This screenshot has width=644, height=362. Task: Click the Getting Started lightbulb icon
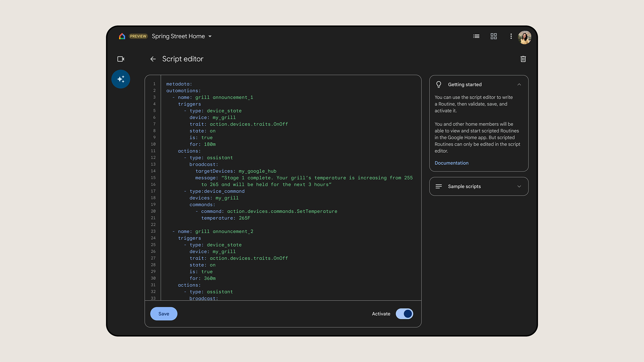[439, 84]
